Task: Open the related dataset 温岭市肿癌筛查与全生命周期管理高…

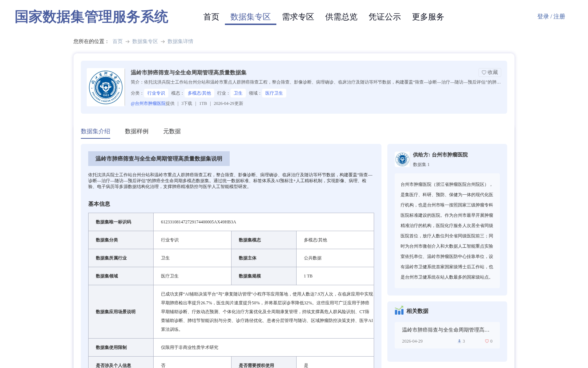Action: pyautogui.click(x=446, y=330)
